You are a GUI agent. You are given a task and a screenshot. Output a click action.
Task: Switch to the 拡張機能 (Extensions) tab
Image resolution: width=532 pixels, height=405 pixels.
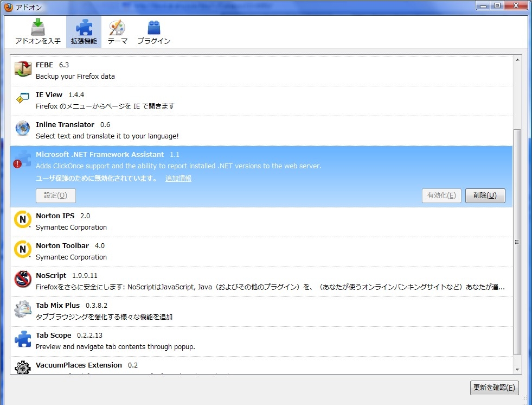point(84,31)
